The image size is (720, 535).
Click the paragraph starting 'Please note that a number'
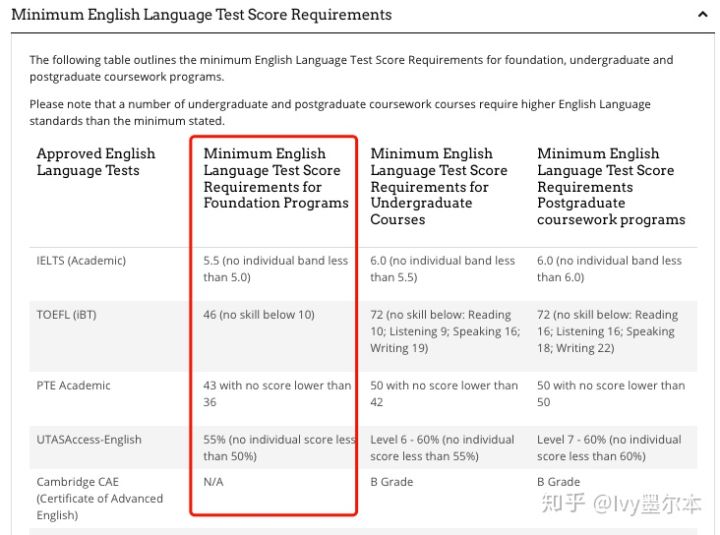(340, 113)
